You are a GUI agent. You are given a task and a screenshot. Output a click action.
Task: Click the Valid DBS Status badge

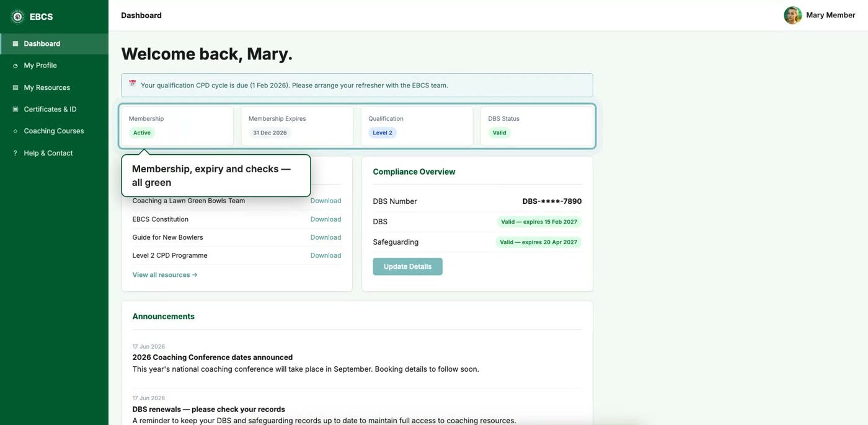click(x=499, y=133)
